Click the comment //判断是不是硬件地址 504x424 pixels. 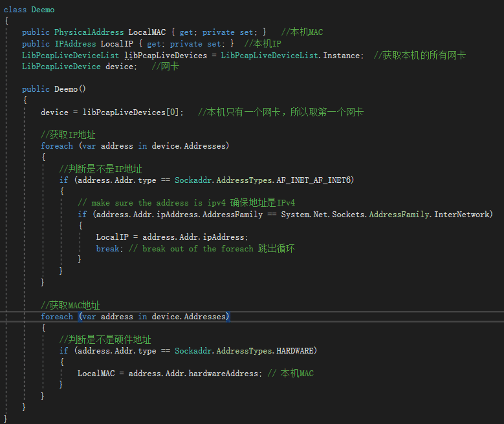(105, 339)
